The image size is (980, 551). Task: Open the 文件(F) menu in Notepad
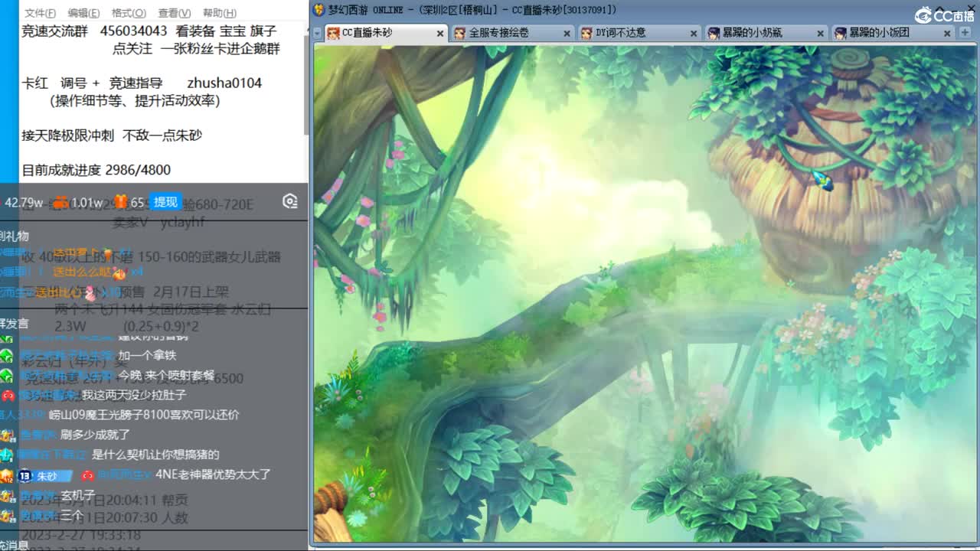click(40, 13)
